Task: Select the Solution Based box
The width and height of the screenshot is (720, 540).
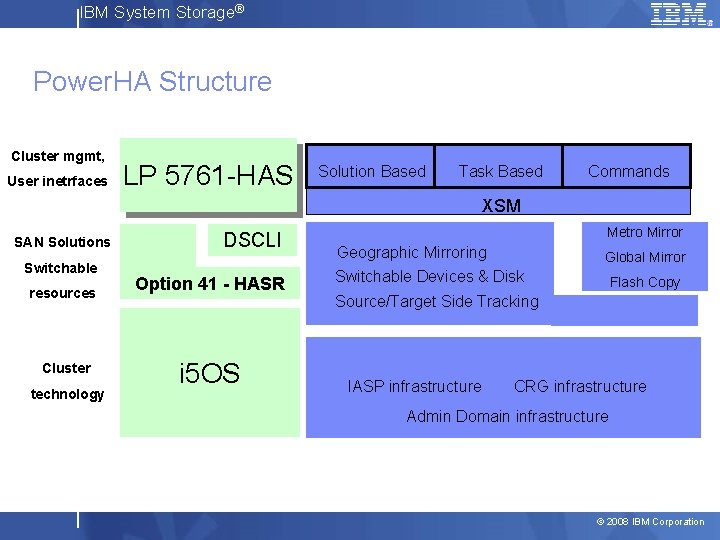Action: [370, 166]
